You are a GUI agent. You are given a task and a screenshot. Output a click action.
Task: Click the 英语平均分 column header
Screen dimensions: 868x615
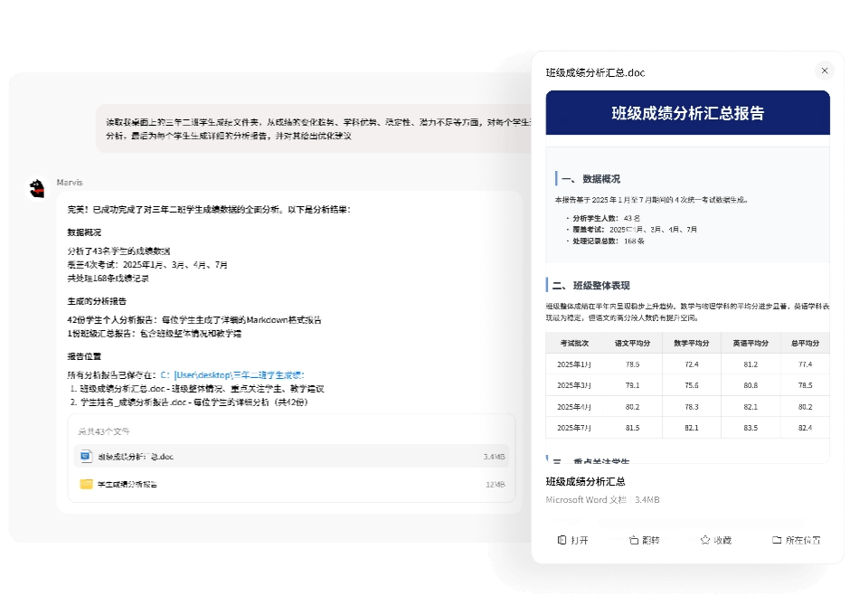point(750,343)
